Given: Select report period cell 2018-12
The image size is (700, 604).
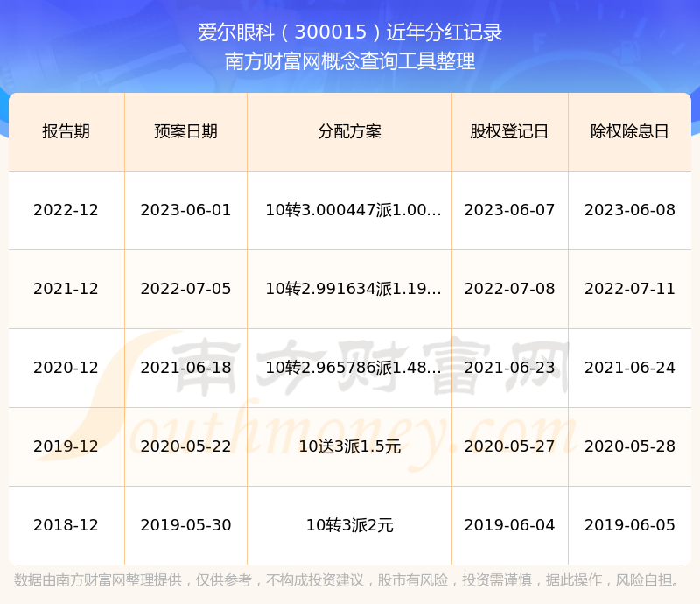Looking at the screenshot, I should pos(66,525).
